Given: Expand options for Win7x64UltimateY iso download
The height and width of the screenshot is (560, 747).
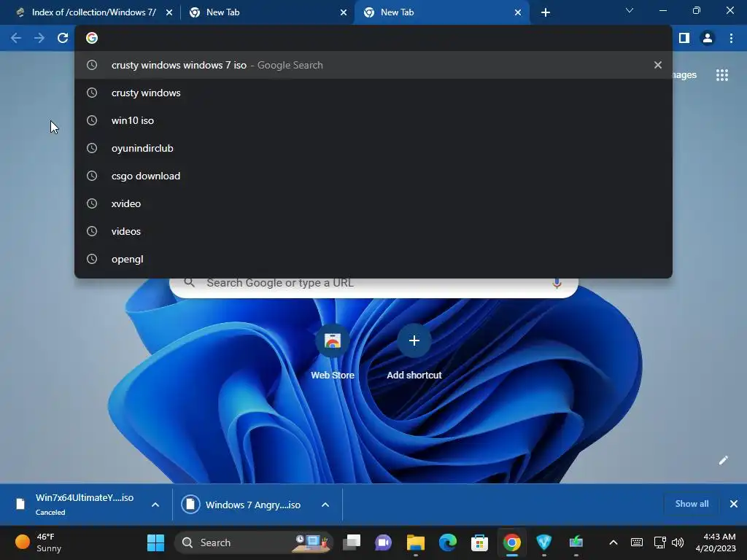Looking at the screenshot, I should pos(155,505).
